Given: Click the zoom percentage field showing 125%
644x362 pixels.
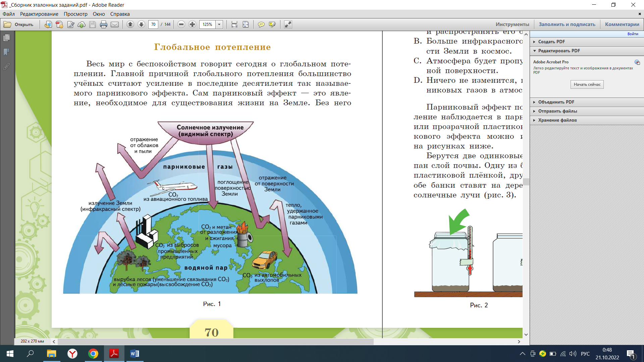Looking at the screenshot, I should point(207,24).
